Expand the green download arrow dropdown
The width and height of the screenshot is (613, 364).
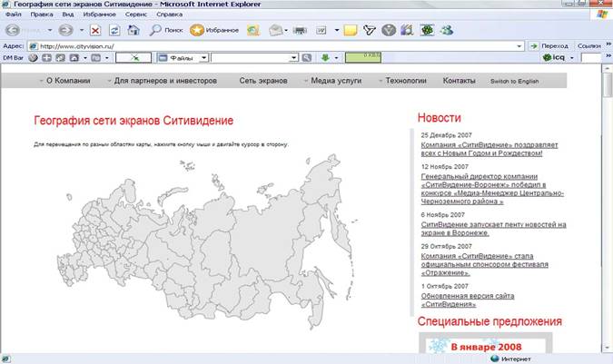336,58
